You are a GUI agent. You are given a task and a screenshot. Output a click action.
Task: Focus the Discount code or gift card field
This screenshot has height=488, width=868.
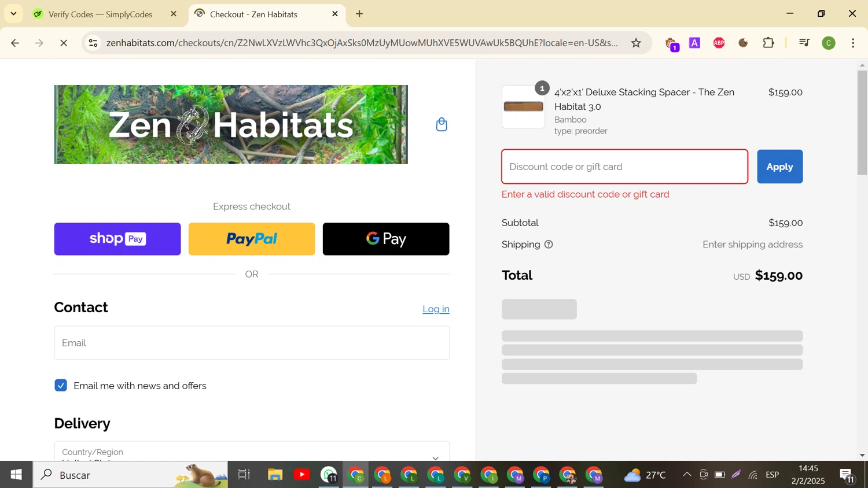[624, 167]
